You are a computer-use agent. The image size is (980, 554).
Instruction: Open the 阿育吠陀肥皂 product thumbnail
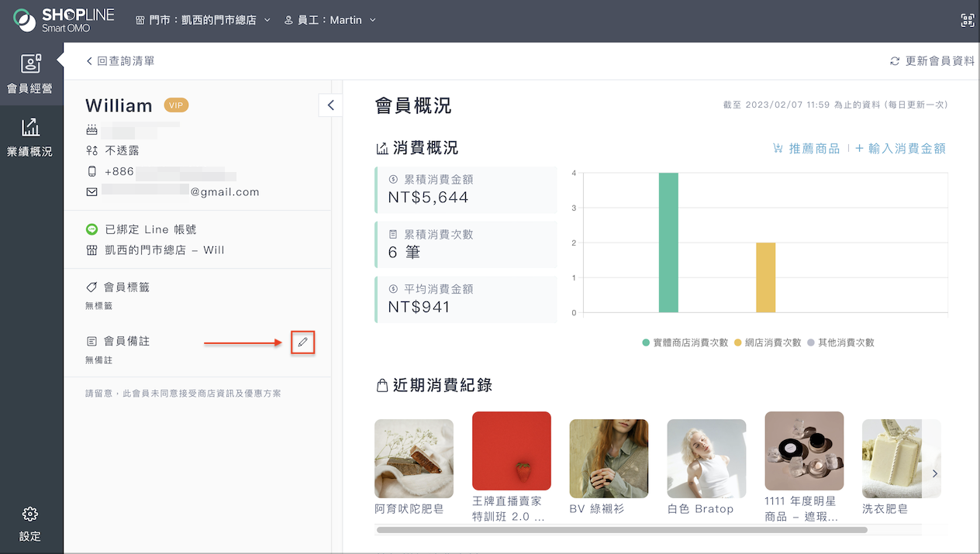(414, 459)
